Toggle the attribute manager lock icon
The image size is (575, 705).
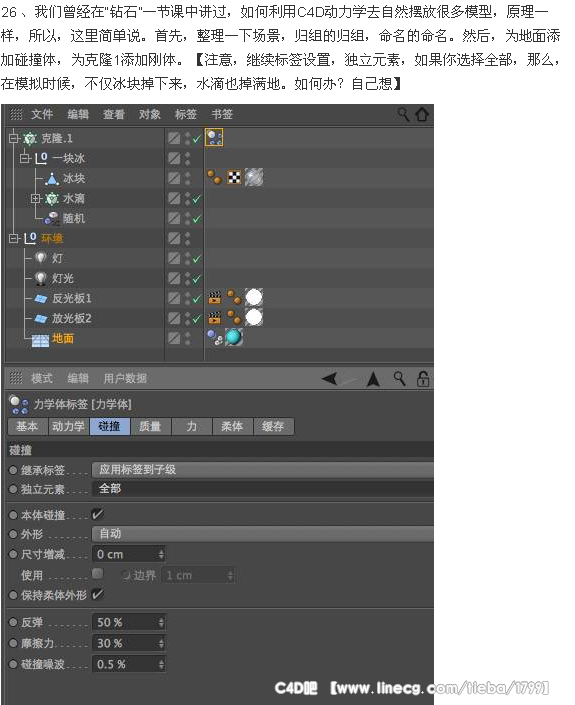tap(423, 379)
